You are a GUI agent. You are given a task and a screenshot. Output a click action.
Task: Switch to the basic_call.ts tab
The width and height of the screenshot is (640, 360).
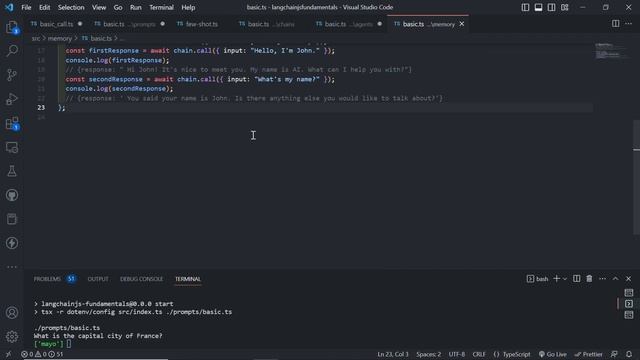click(x=56, y=24)
